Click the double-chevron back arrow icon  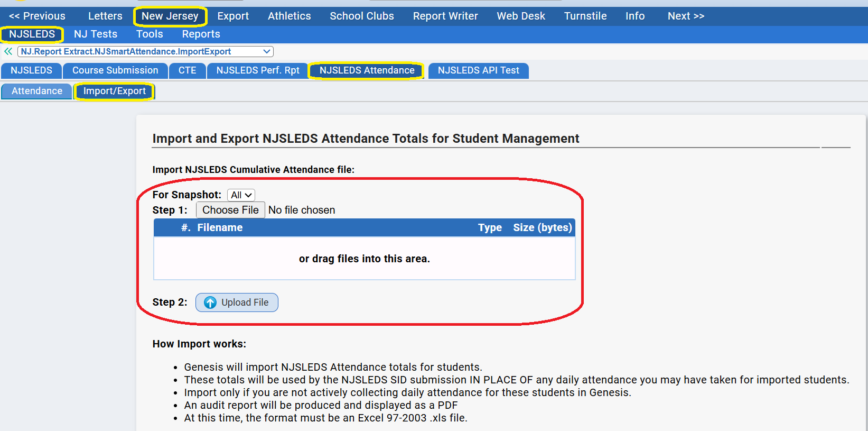coord(8,51)
